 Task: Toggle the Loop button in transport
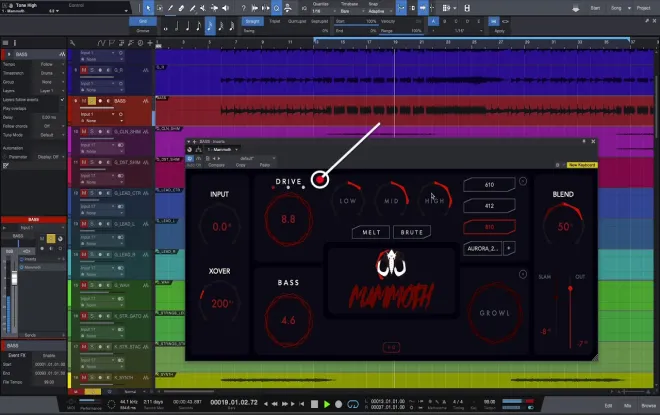(353, 404)
